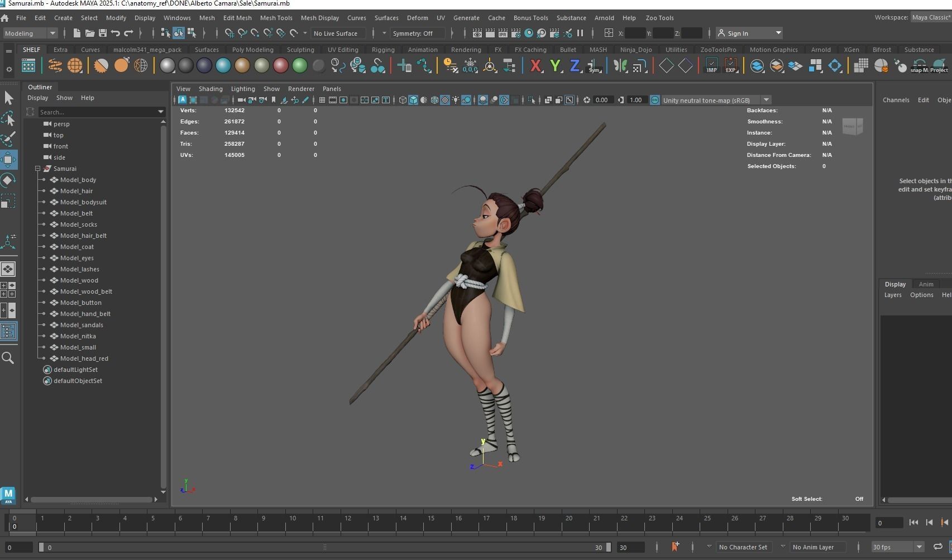Click the snowflake freeze transforms shelf icon
The image size is (952, 560).
470,66
